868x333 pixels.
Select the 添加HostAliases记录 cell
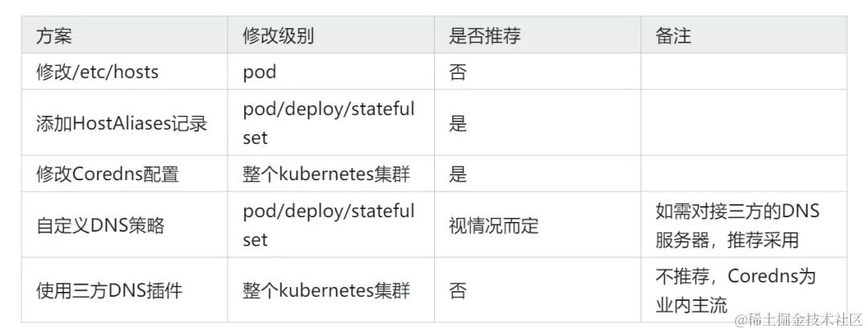pyautogui.click(x=125, y=123)
